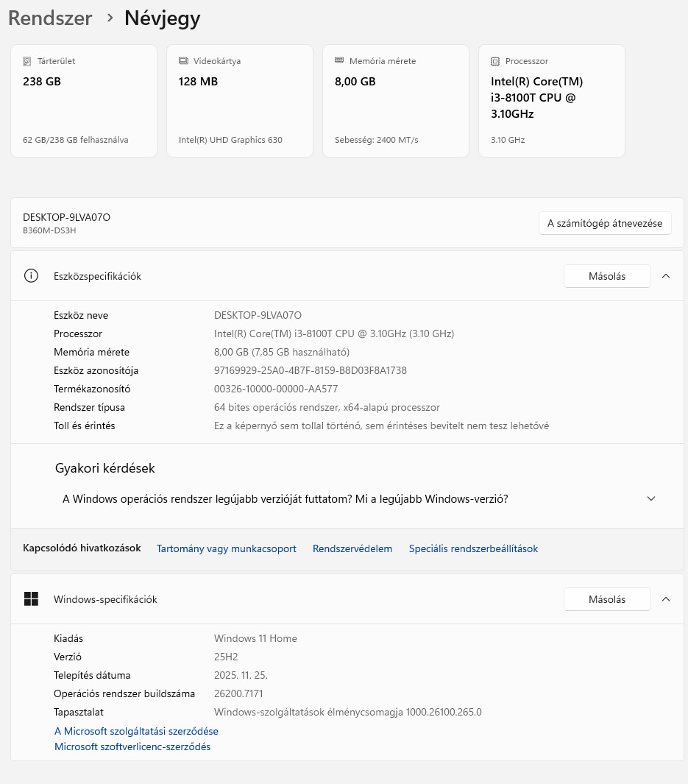Collapse the Eszközspecifikációk section chevron
This screenshot has width=688, height=784.
[666, 276]
